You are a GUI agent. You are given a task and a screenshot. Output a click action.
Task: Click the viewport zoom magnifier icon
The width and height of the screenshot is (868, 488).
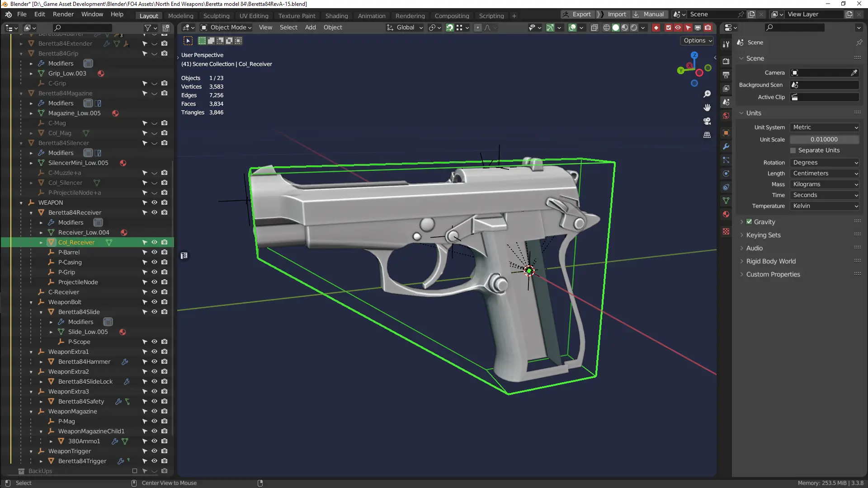click(x=707, y=94)
